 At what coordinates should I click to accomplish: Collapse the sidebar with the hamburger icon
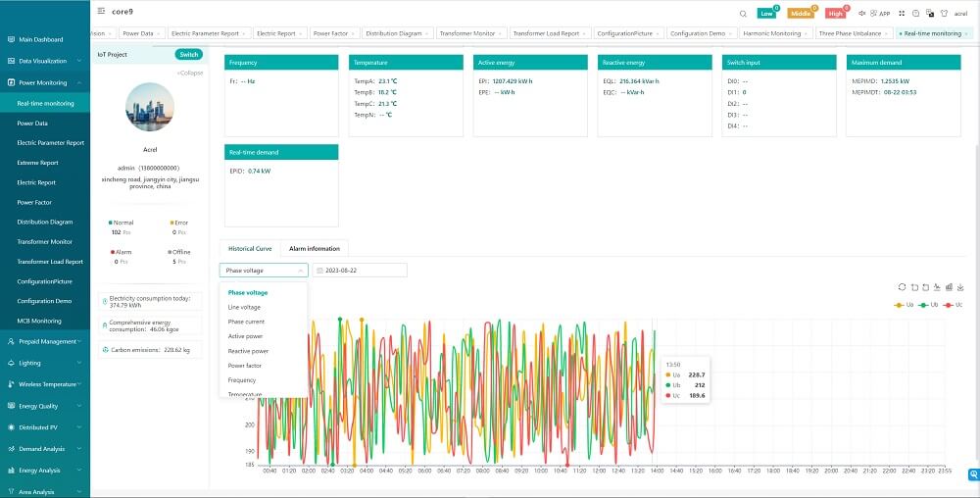(102, 12)
